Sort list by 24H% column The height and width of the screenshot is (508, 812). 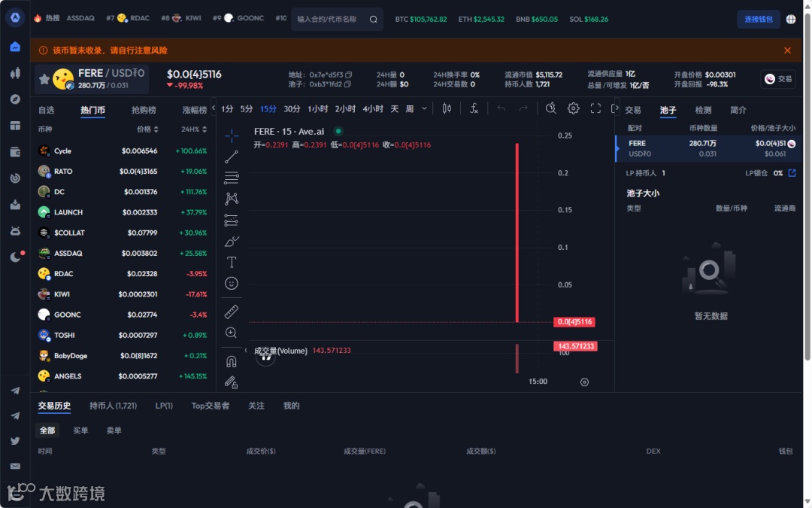pos(194,129)
